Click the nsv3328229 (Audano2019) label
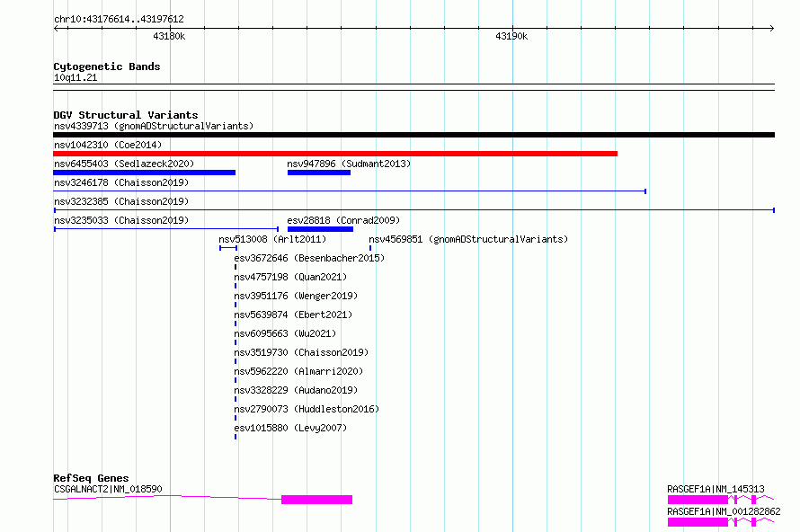 (296, 390)
